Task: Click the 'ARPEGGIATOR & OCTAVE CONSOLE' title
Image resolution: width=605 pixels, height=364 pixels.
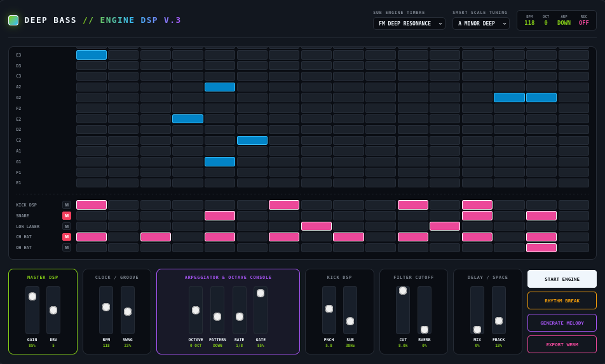Action: [228, 277]
